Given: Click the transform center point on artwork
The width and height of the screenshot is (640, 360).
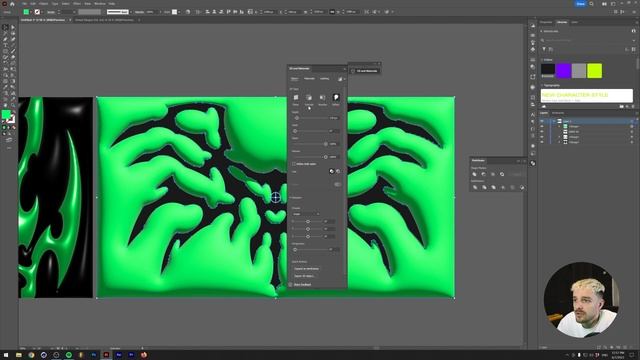Looking at the screenshot, I should click(276, 198).
